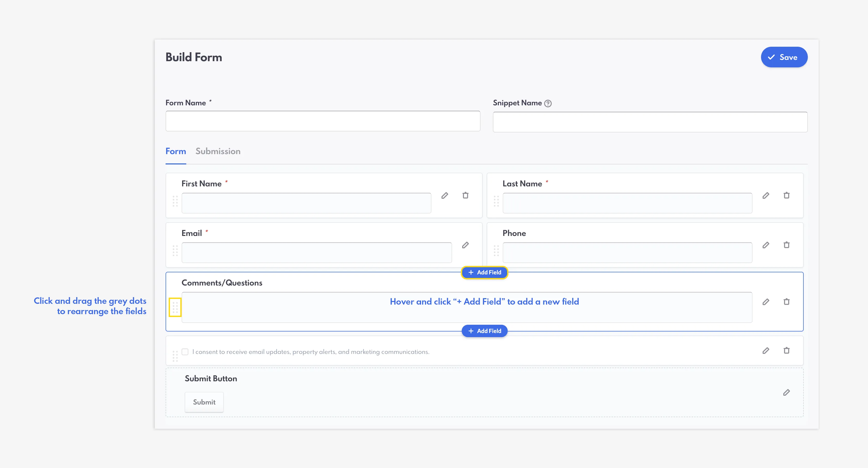868x468 pixels.
Task: Delete the First Name field with trash icon
Action: point(465,195)
